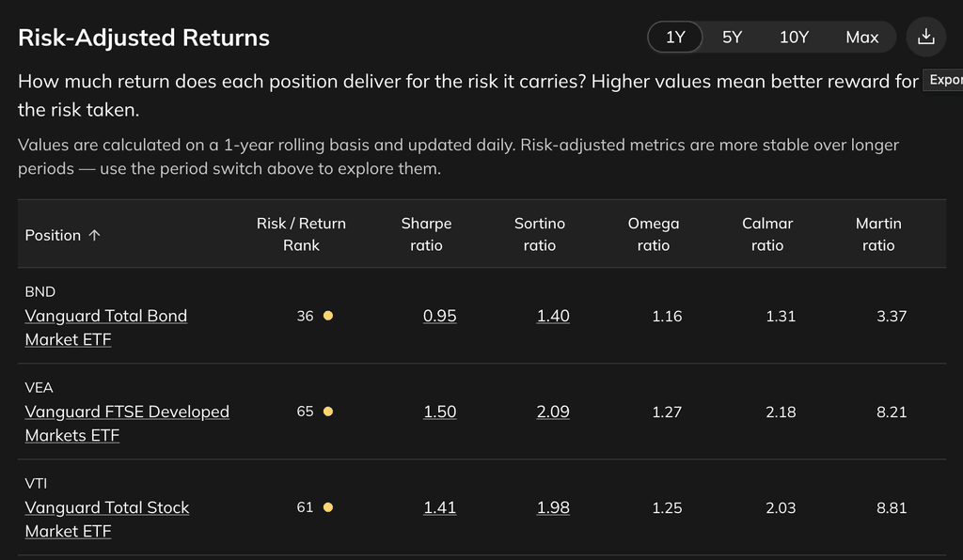Click the export download icon
Viewport: 963px width, 560px height.
[926, 37]
